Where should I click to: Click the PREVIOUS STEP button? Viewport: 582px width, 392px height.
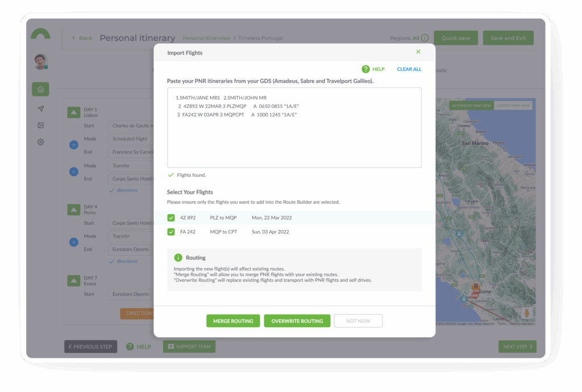point(90,347)
